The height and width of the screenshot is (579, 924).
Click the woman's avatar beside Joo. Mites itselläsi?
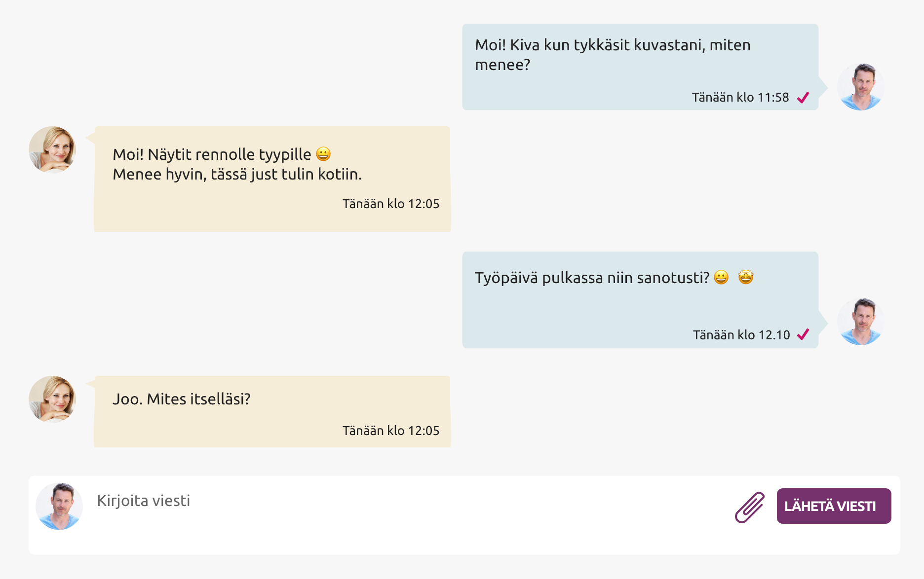53,399
